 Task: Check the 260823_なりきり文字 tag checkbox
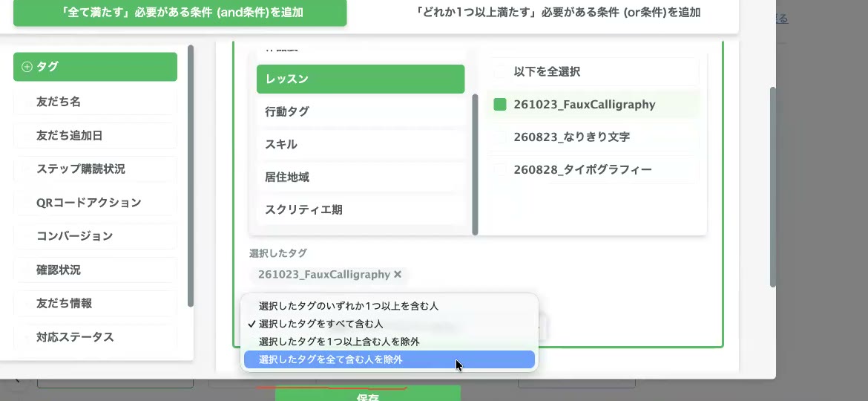pos(500,137)
